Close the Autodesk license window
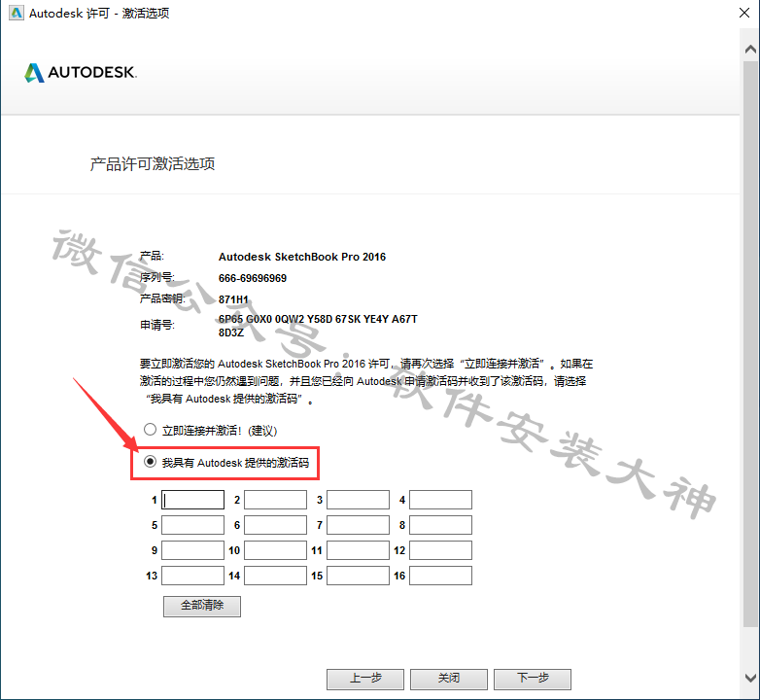Viewport: 760px width, 700px height. coord(744,13)
